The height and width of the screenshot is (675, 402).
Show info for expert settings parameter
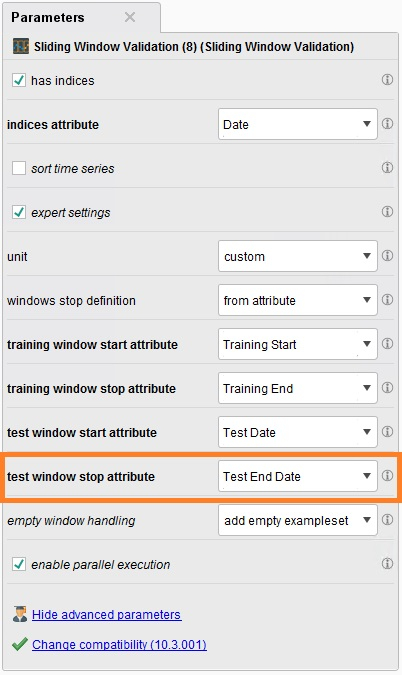point(387,211)
